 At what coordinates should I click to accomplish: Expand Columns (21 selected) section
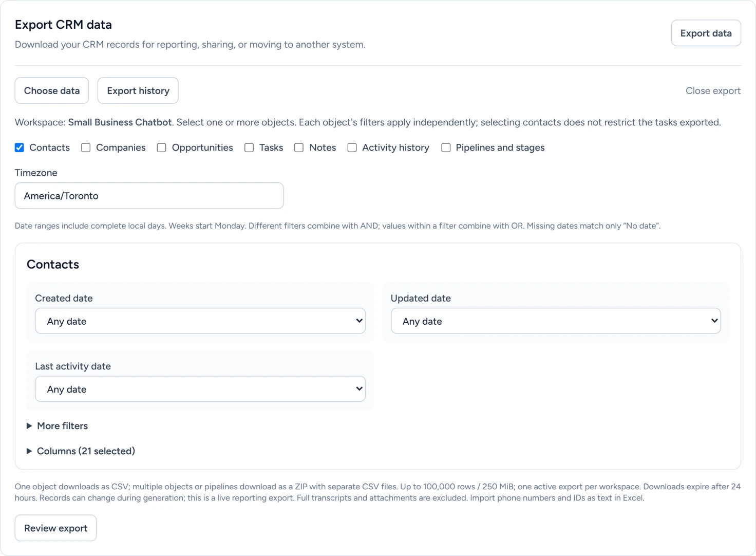pos(81,451)
